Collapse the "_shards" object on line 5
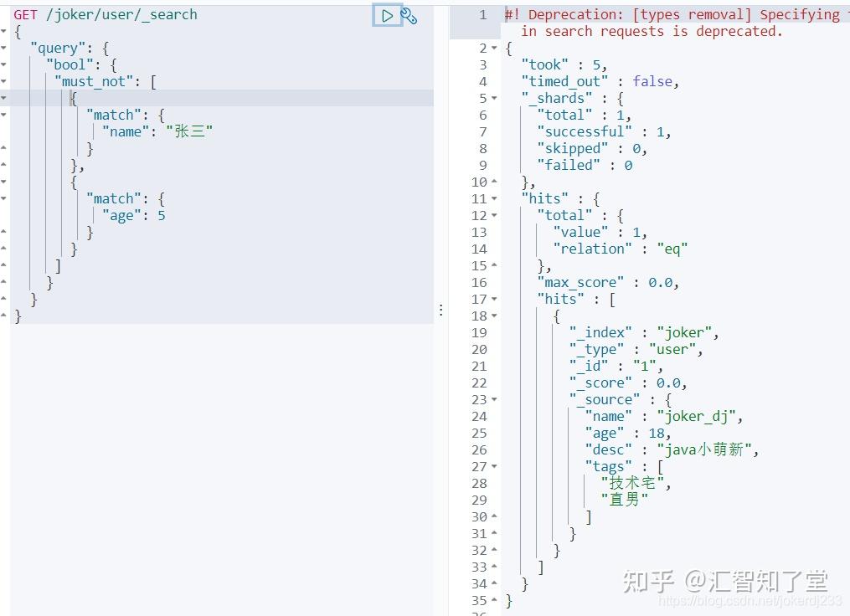Viewport: 850px width, 616px height. click(x=493, y=98)
